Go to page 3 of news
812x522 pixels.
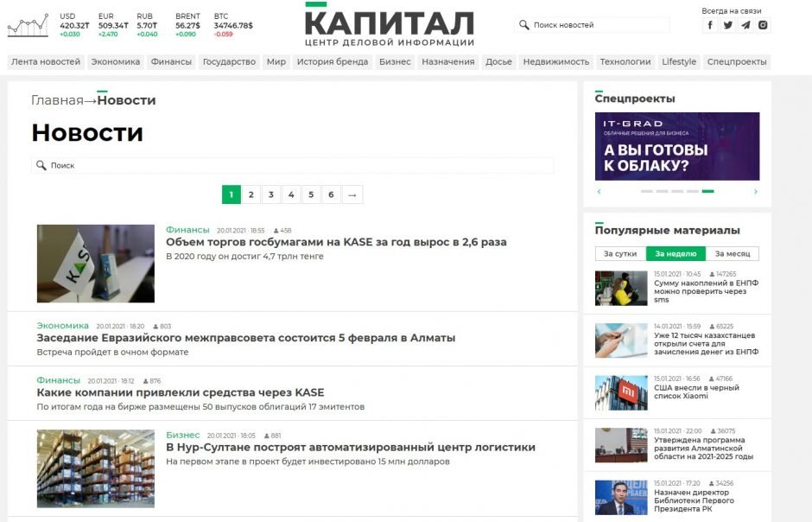pyautogui.click(x=271, y=195)
